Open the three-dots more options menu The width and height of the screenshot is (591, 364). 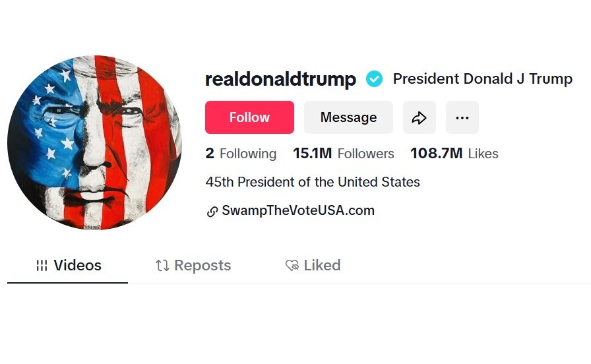(462, 117)
